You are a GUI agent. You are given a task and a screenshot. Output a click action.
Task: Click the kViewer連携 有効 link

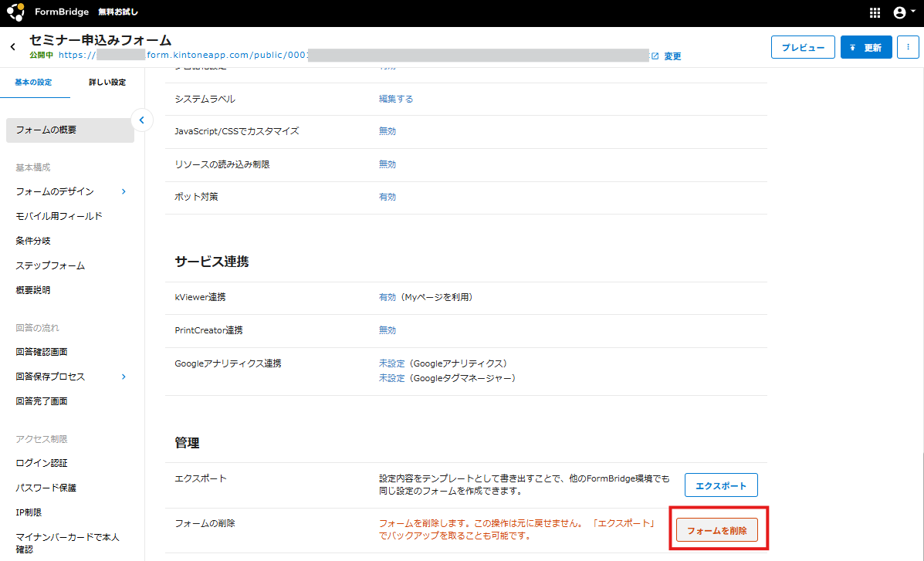click(387, 297)
